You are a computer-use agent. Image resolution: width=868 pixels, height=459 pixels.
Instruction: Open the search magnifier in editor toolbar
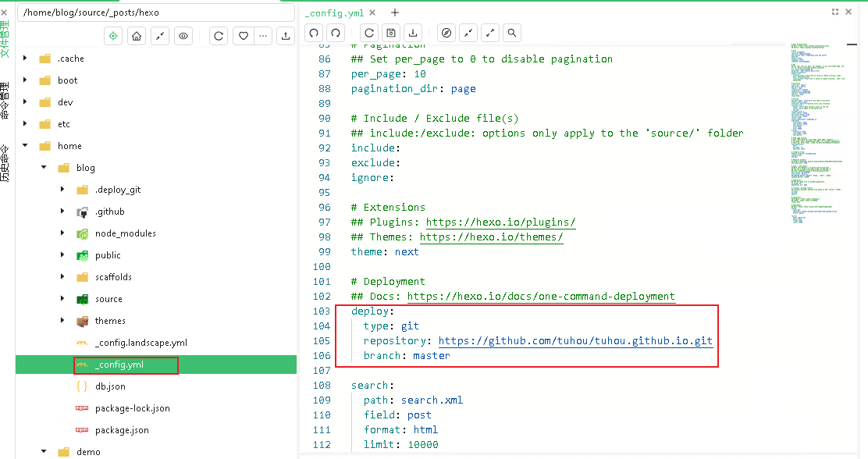pyautogui.click(x=511, y=33)
